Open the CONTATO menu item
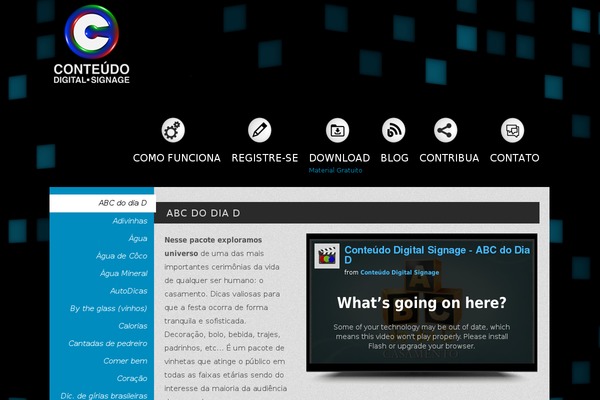The width and height of the screenshot is (600, 400). point(515,158)
